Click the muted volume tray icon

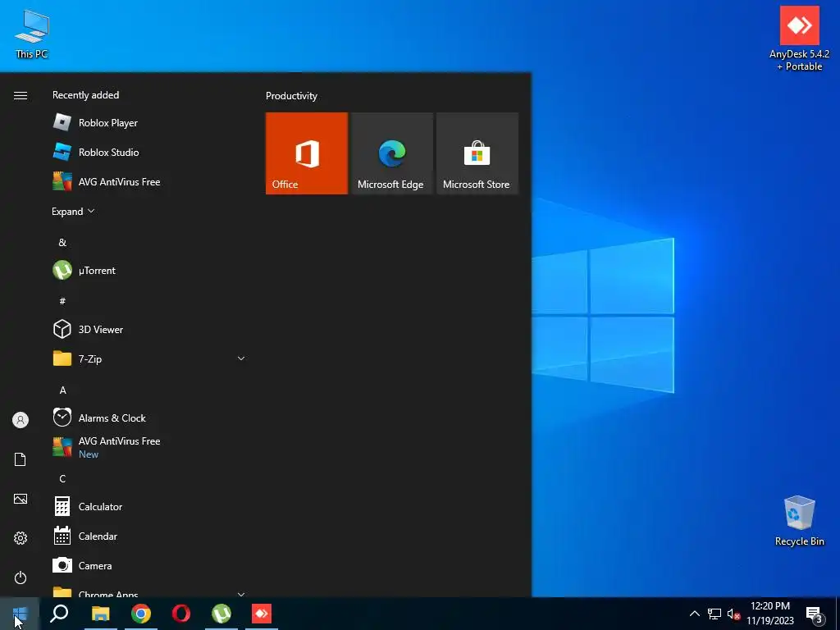pyautogui.click(x=733, y=614)
